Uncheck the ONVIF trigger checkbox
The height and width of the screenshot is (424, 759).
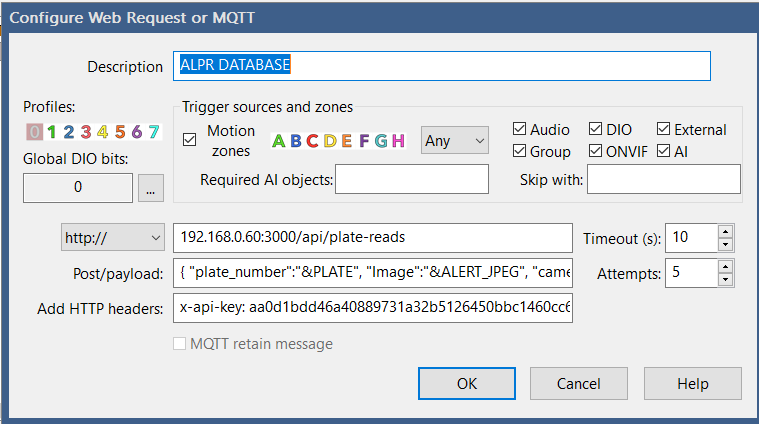pyautogui.click(x=596, y=151)
